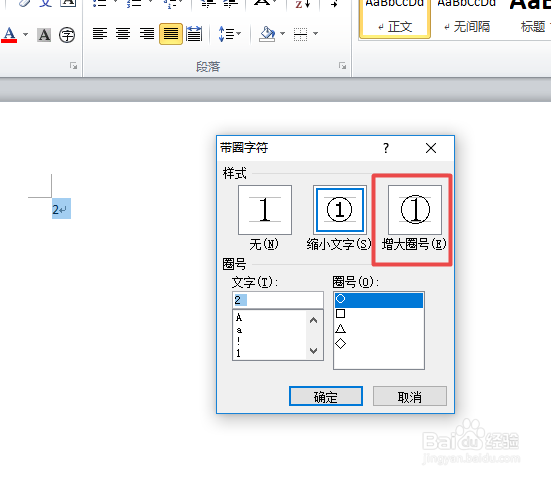The image size is (551, 478).
Task: Open font settings dialog launcher
Action: [73, 66]
